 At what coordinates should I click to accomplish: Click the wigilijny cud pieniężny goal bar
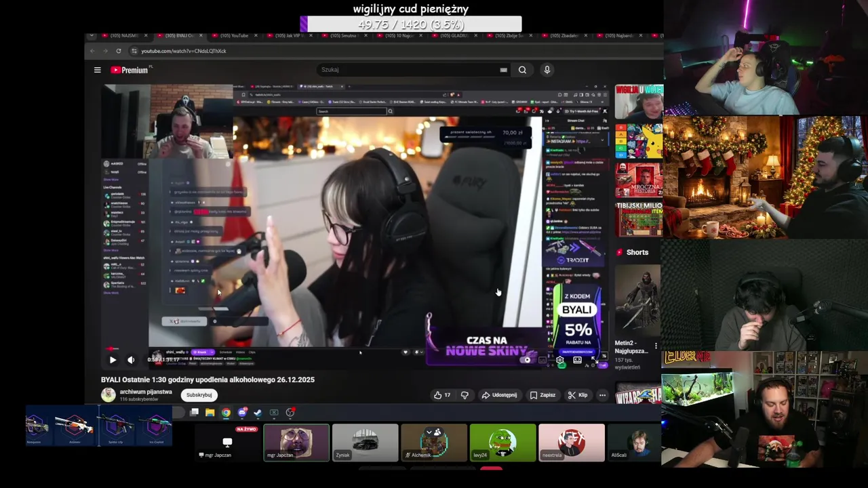411,24
